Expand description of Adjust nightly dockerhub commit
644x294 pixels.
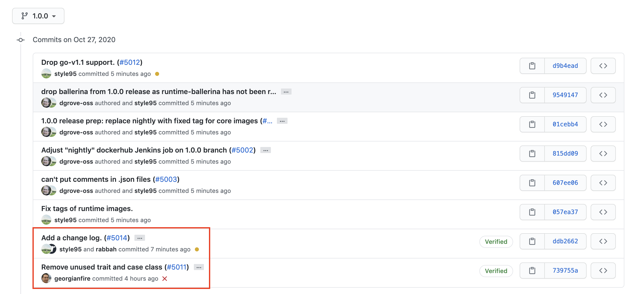(x=265, y=150)
